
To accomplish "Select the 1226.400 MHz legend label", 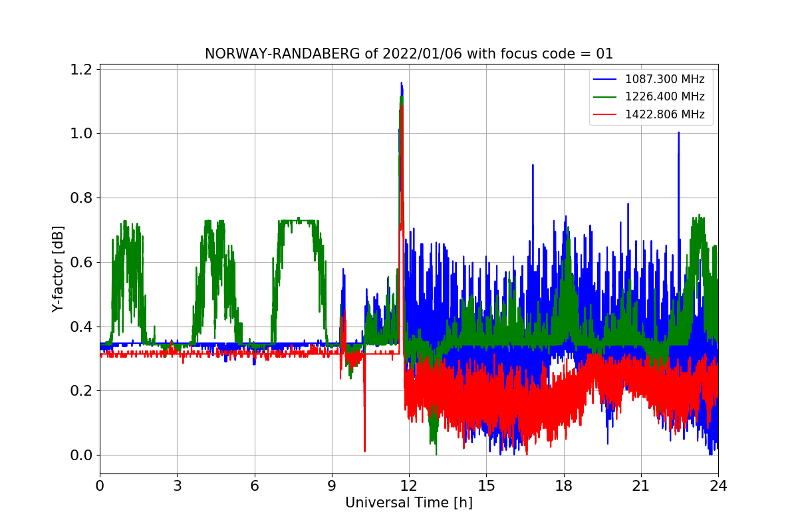I will [x=665, y=96].
